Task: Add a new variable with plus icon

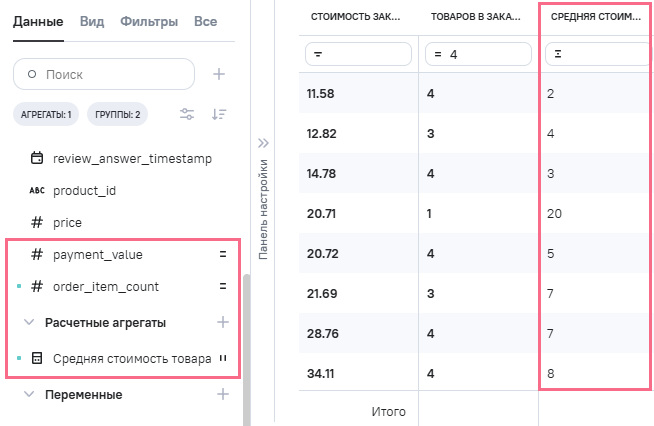Action: click(x=222, y=395)
